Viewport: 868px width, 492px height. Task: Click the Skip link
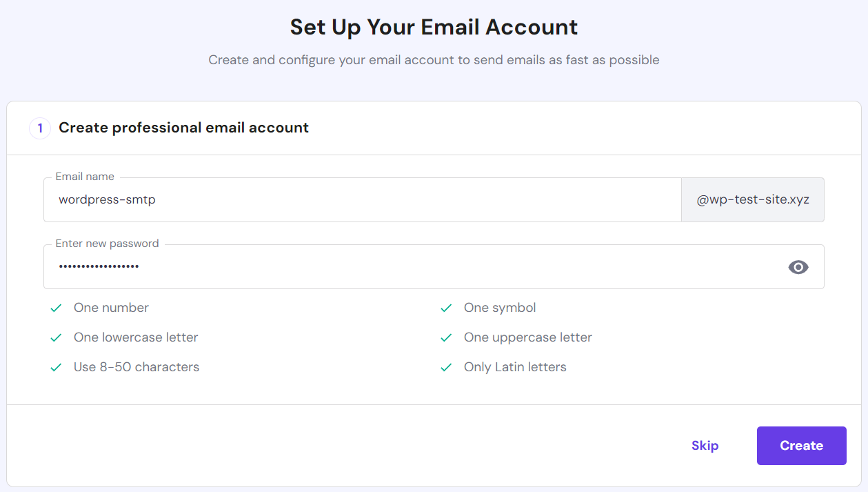(x=705, y=445)
